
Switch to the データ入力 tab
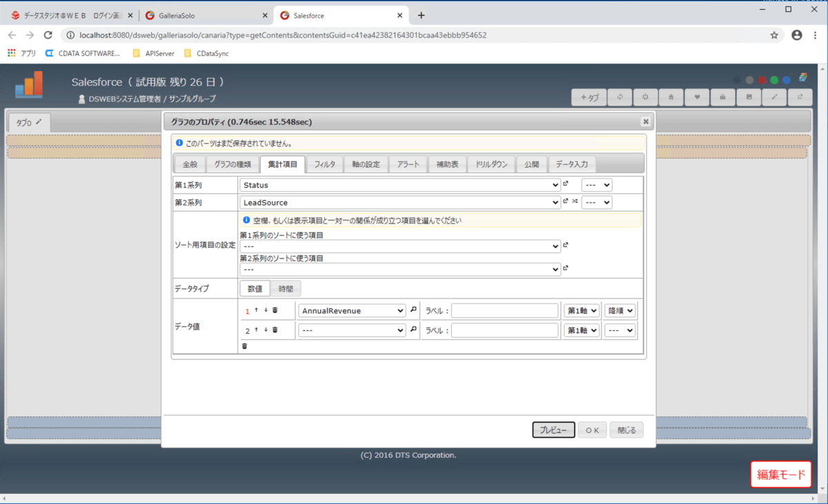[572, 165]
